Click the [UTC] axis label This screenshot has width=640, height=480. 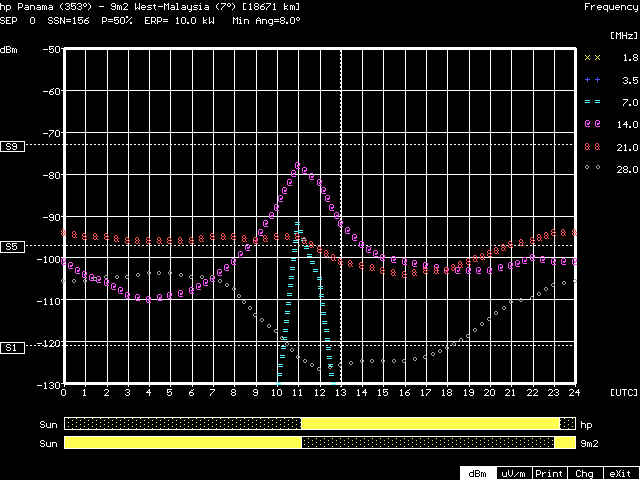point(624,393)
